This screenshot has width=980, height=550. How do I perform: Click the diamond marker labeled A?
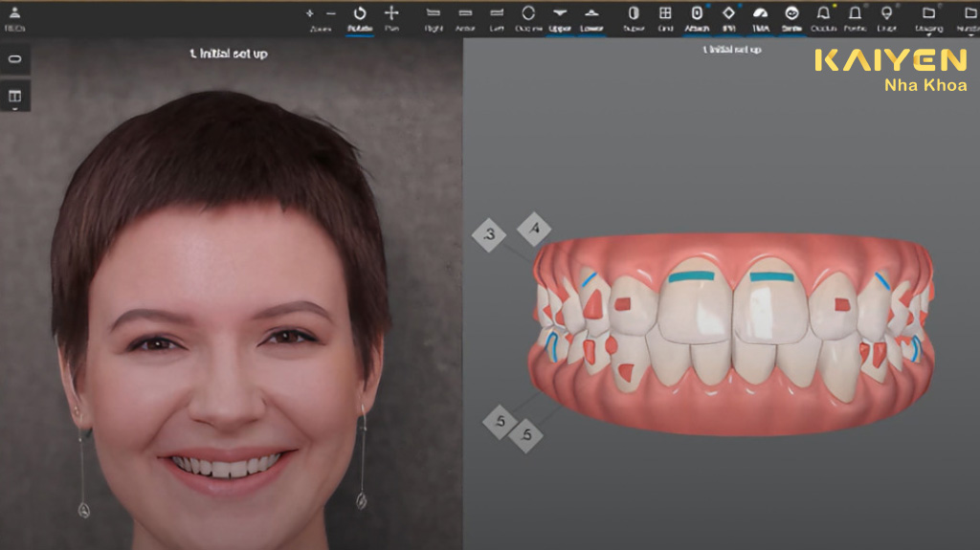click(534, 229)
